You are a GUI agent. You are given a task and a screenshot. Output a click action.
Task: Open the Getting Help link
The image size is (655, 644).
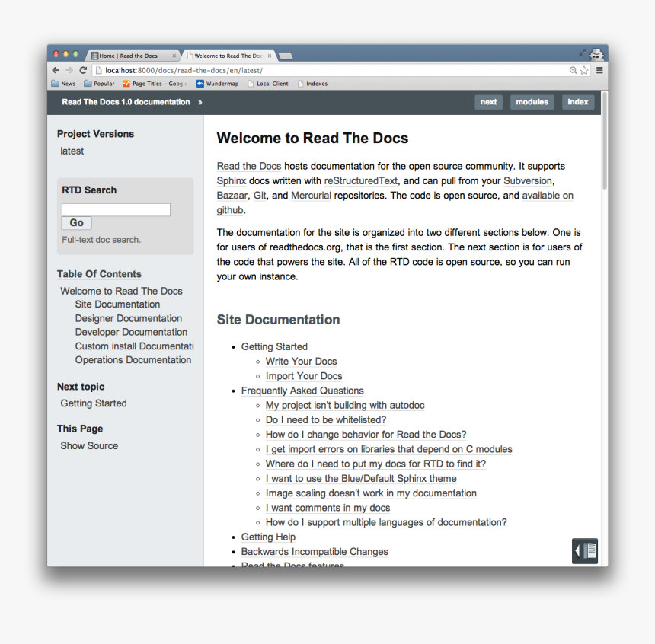pyautogui.click(x=268, y=537)
